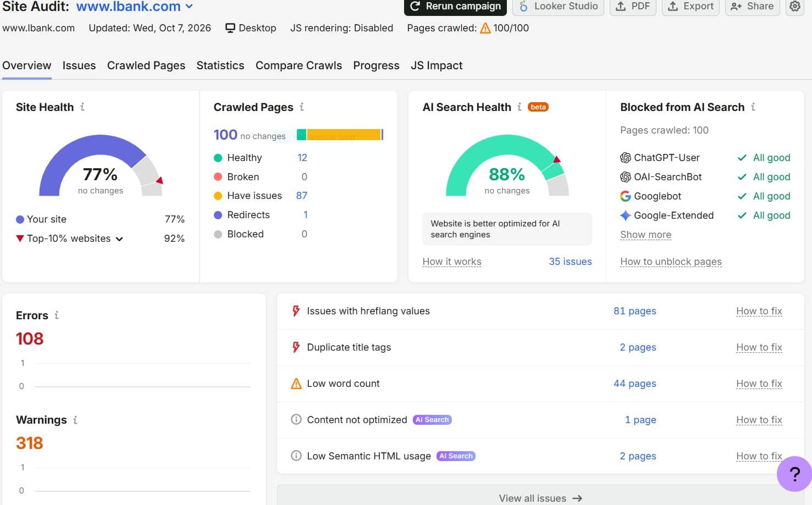
Task: Click the crawled pages distribution bar
Action: pyautogui.click(x=340, y=135)
